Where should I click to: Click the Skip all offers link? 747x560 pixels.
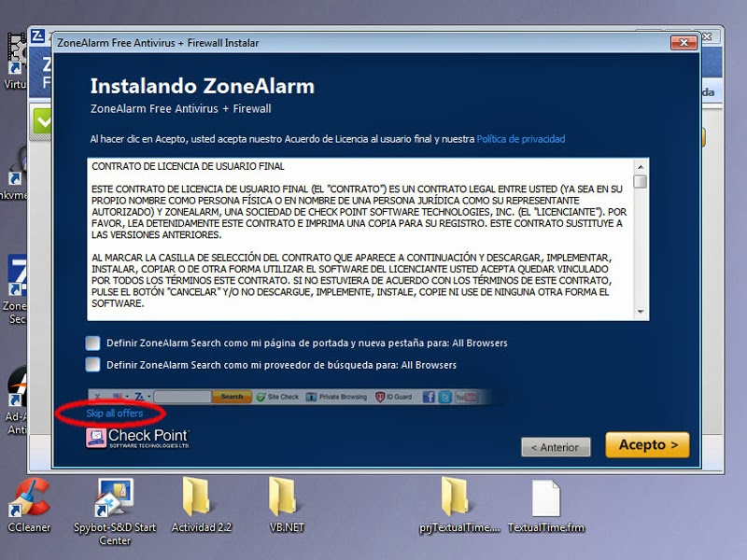[114, 413]
